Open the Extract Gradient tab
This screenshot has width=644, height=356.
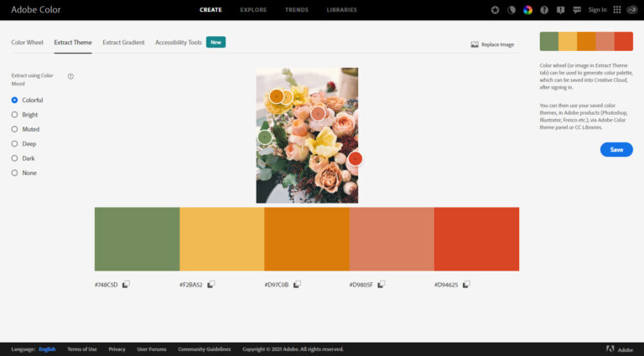click(x=123, y=42)
